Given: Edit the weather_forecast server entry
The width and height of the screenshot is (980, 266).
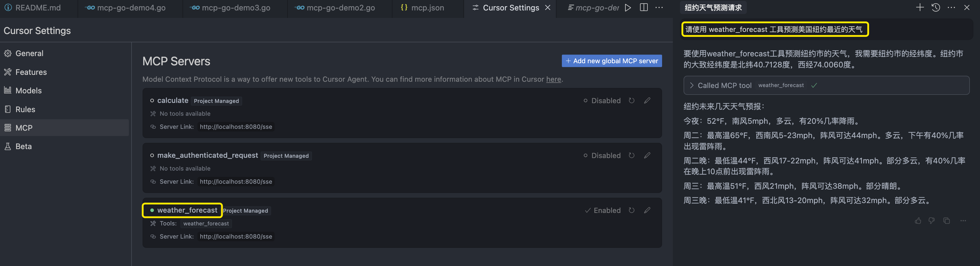Looking at the screenshot, I should [x=647, y=210].
